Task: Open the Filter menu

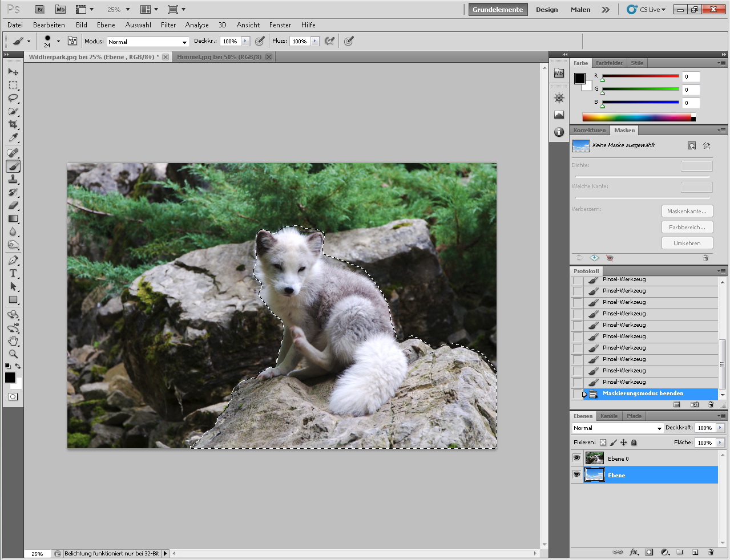Action: pyautogui.click(x=168, y=25)
